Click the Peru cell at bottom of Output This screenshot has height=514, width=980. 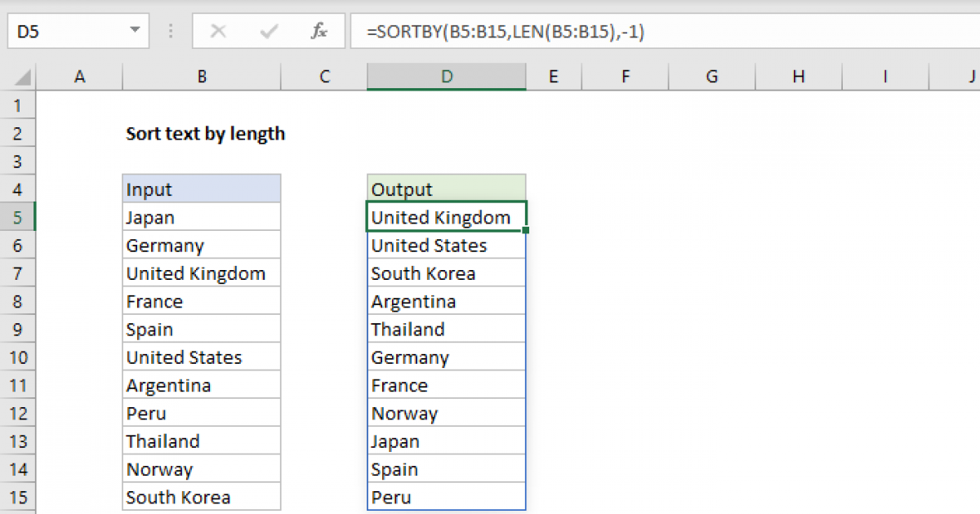[446, 497]
